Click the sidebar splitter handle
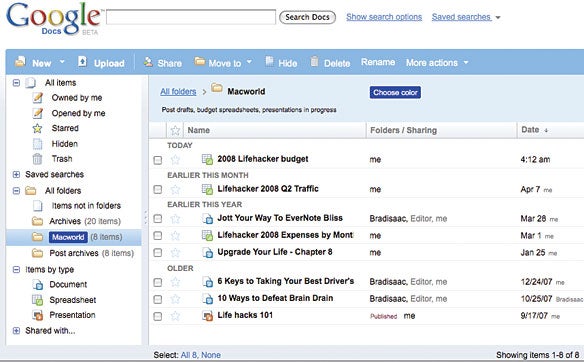Image resolution: width=584 pixels, height=362 pixels. click(145, 217)
